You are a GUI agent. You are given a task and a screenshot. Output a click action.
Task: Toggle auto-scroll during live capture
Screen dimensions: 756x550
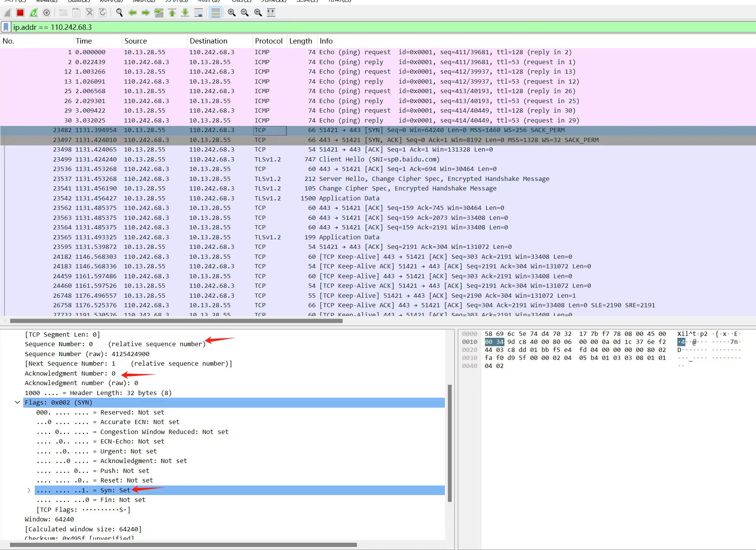pyautogui.click(x=199, y=13)
